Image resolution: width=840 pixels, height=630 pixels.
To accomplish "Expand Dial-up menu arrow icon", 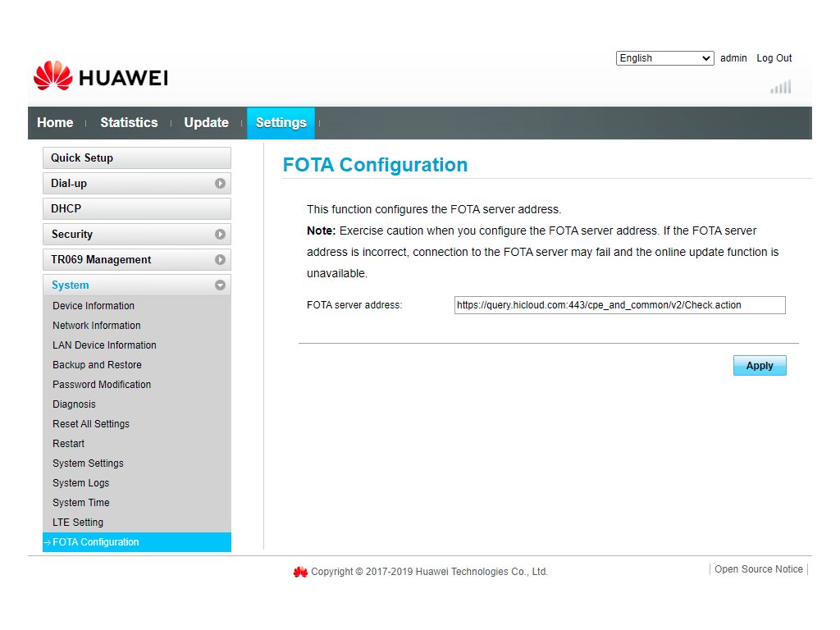I will (x=220, y=183).
